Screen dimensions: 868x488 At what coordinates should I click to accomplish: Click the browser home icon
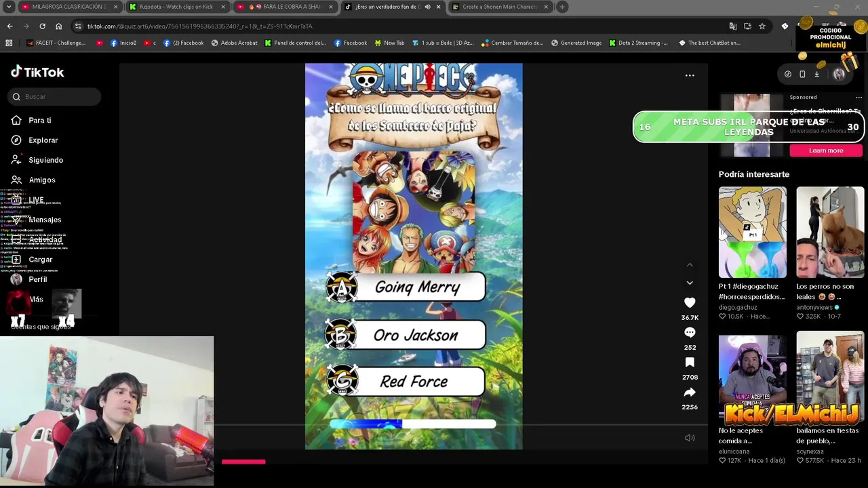(58, 26)
